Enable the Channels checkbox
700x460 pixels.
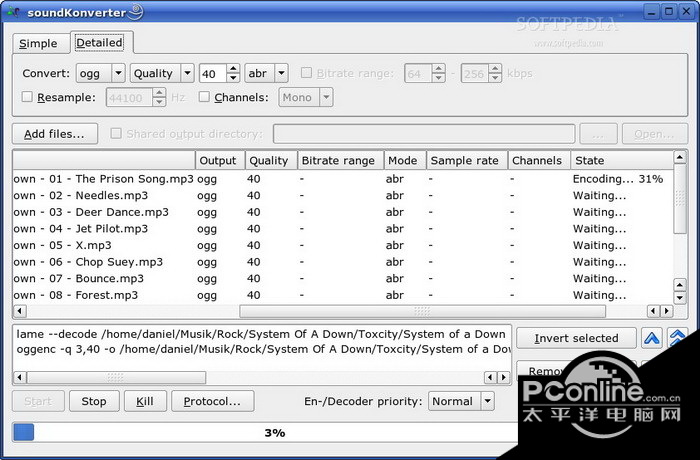point(204,97)
